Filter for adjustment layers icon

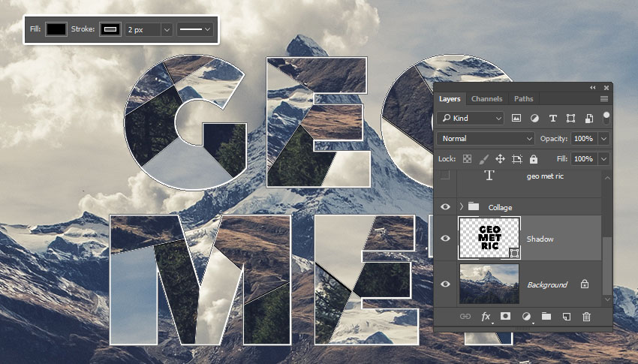pos(534,119)
